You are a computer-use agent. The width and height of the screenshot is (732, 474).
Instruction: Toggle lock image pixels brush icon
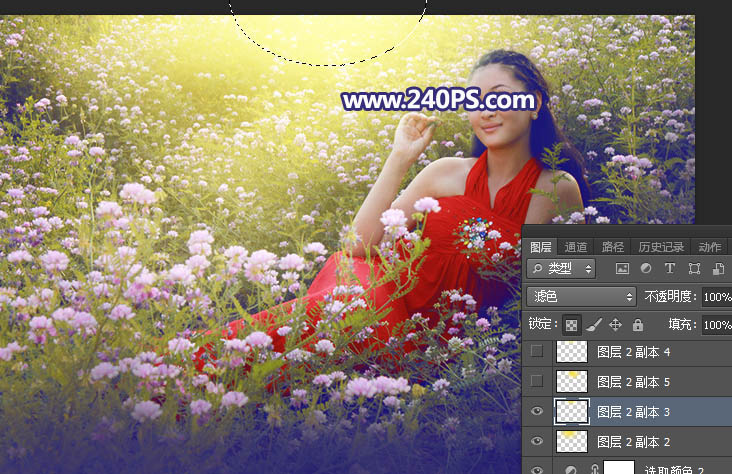594,325
